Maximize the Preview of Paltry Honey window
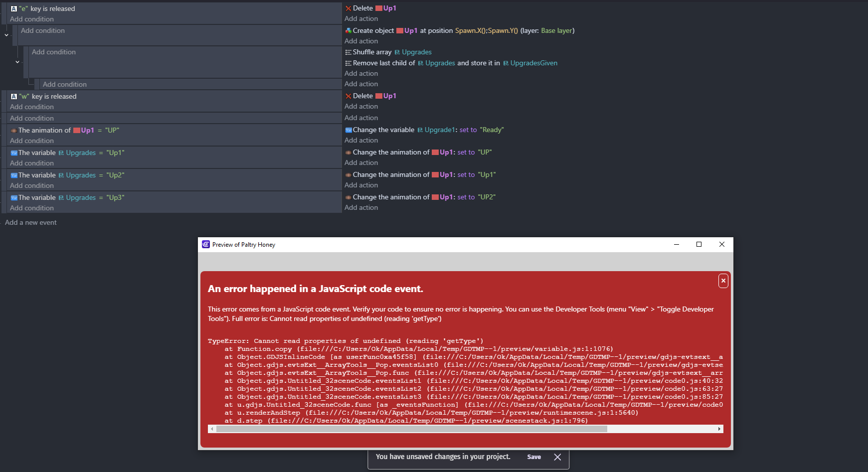868x472 pixels. pos(698,244)
